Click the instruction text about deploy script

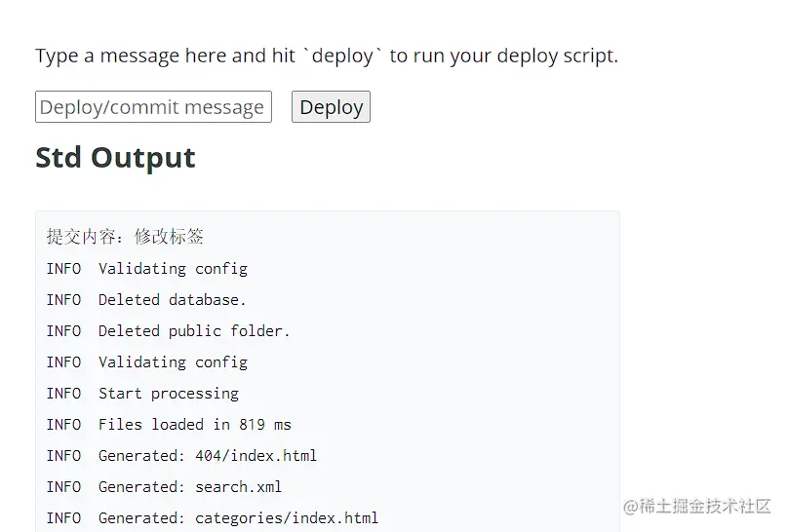[x=327, y=56]
